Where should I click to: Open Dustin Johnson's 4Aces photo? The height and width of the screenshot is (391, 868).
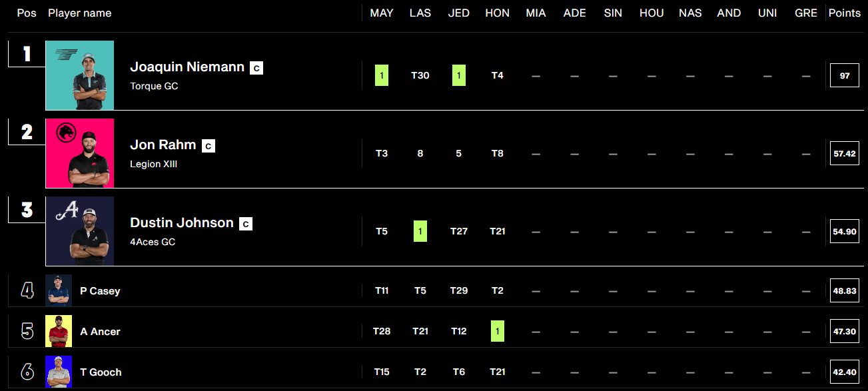(x=80, y=231)
